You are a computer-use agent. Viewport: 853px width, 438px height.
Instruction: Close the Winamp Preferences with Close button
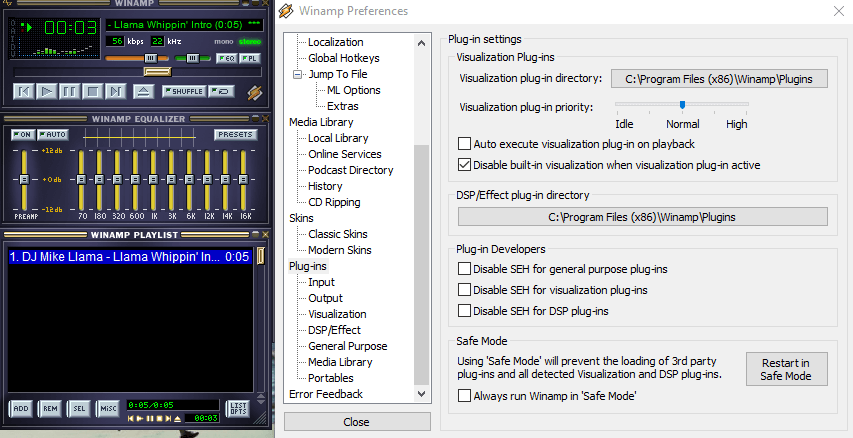click(x=356, y=422)
